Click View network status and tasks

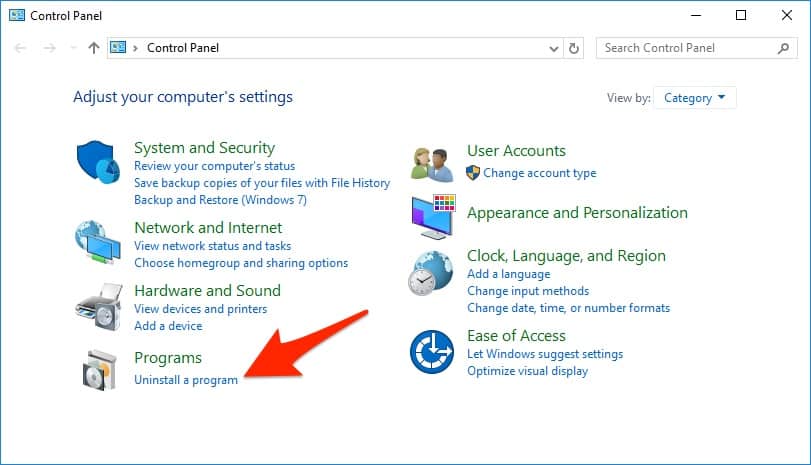[212, 246]
